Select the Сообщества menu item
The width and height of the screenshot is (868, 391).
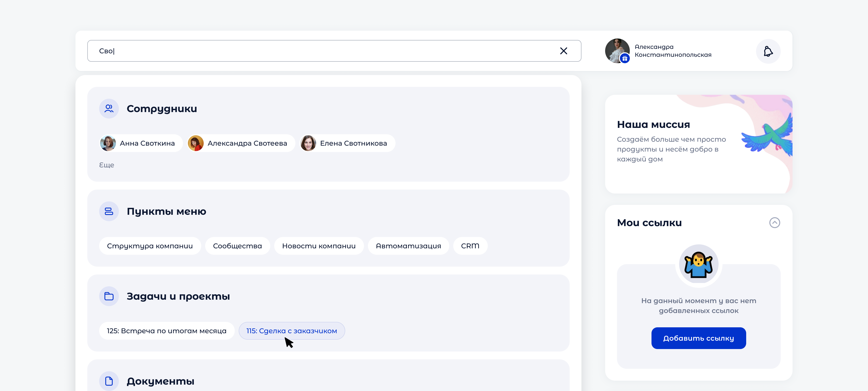click(237, 246)
